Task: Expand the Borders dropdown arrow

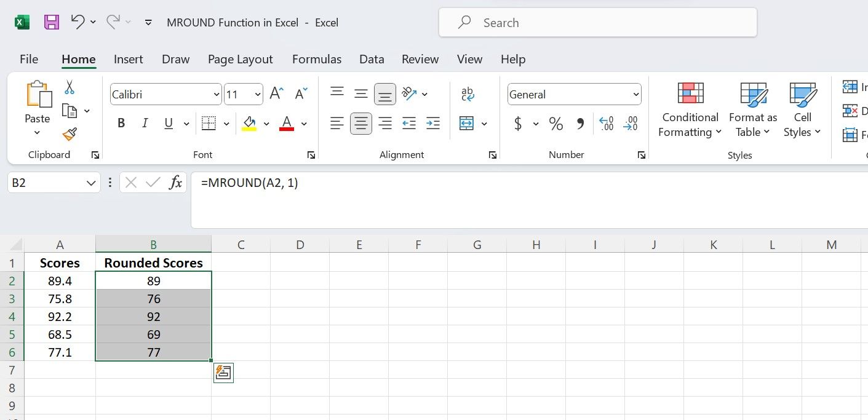Action: point(226,122)
